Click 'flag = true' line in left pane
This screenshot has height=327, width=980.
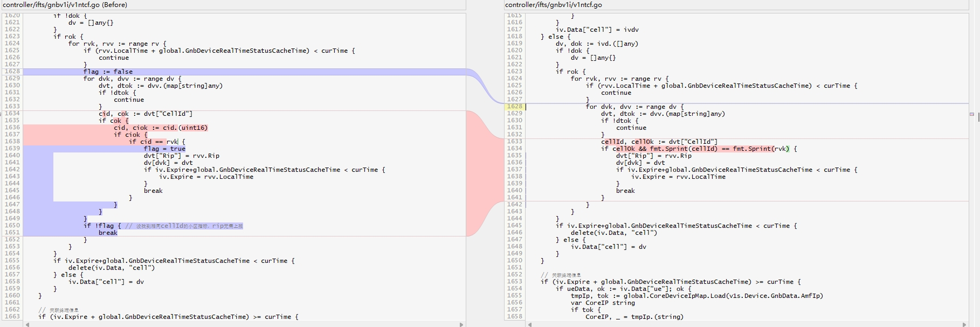click(x=164, y=149)
